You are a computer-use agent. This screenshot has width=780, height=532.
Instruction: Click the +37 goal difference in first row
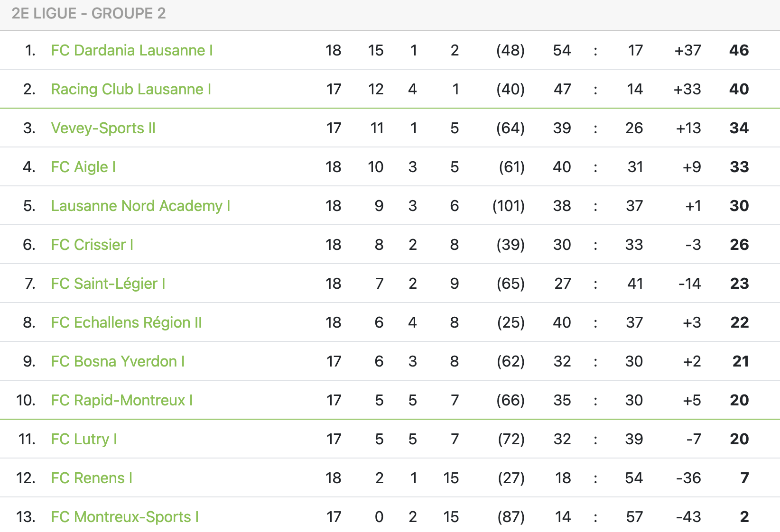coord(688,50)
